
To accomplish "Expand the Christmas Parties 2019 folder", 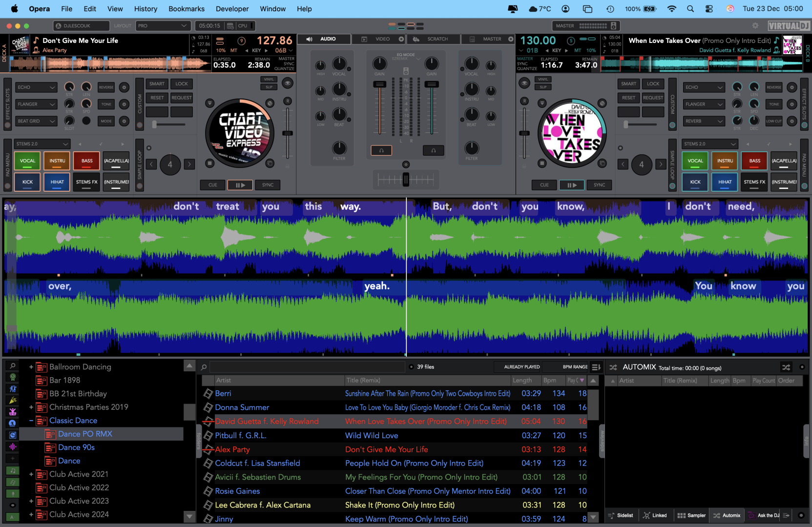I will click(31, 407).
